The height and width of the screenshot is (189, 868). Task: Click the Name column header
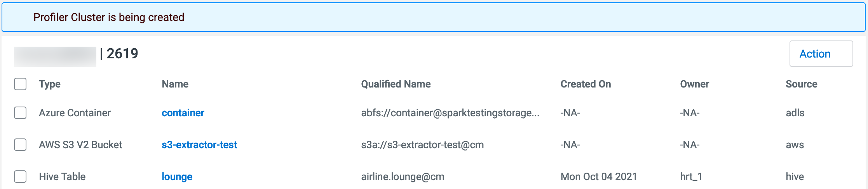[x=175, y=84]
